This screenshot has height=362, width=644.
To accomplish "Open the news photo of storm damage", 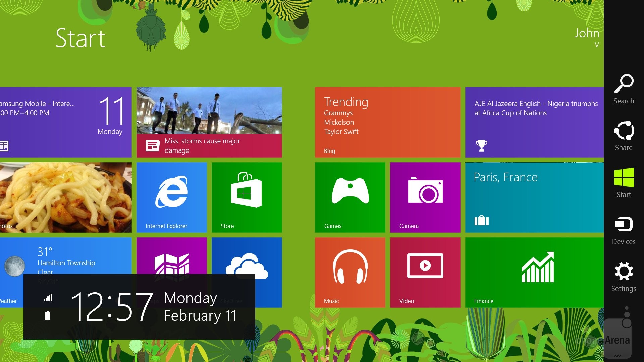I will pos(209,111).
